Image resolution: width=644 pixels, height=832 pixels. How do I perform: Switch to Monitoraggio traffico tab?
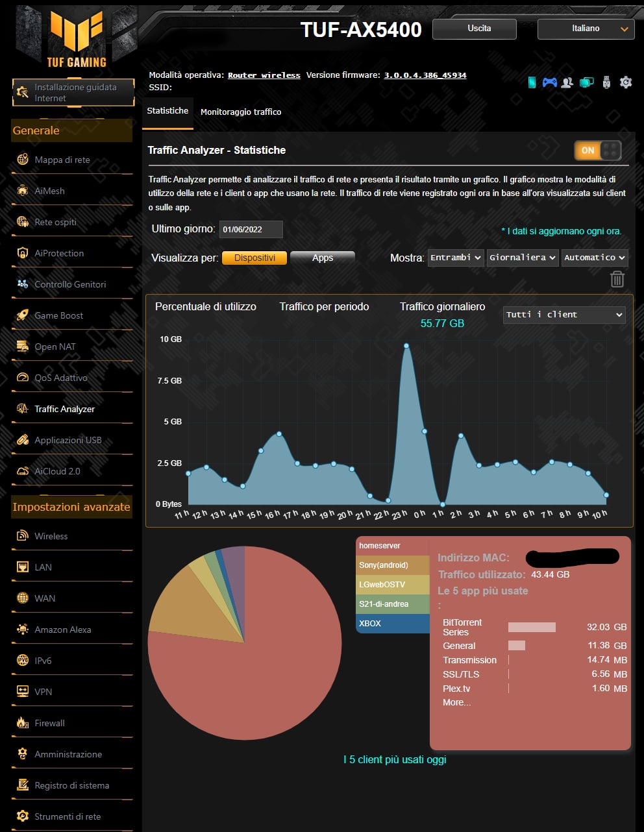click(241, 112)
